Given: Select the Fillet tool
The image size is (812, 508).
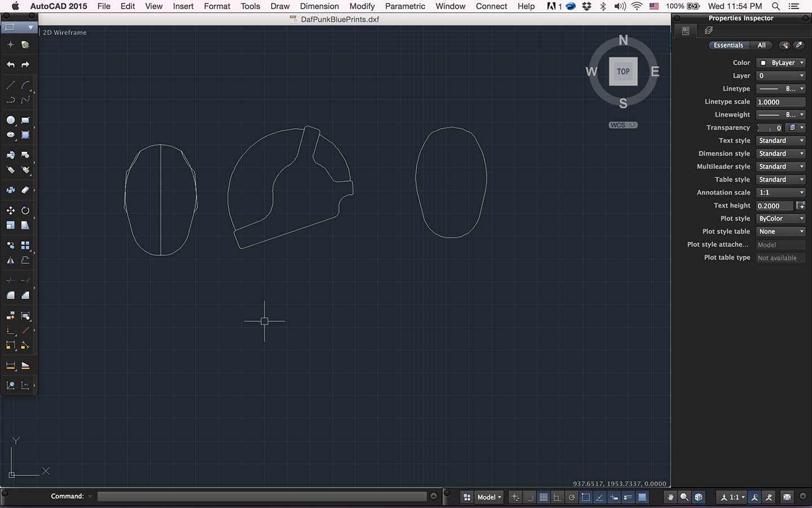Looking at the screenshot, I should (11, 295).
